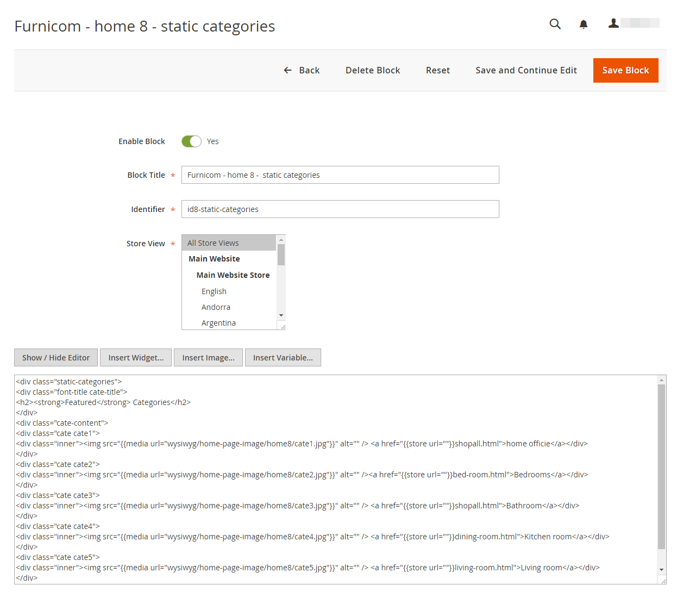
Task: Click the code line with Living room link
Action: pyautogui.click(x=308, y=568)
